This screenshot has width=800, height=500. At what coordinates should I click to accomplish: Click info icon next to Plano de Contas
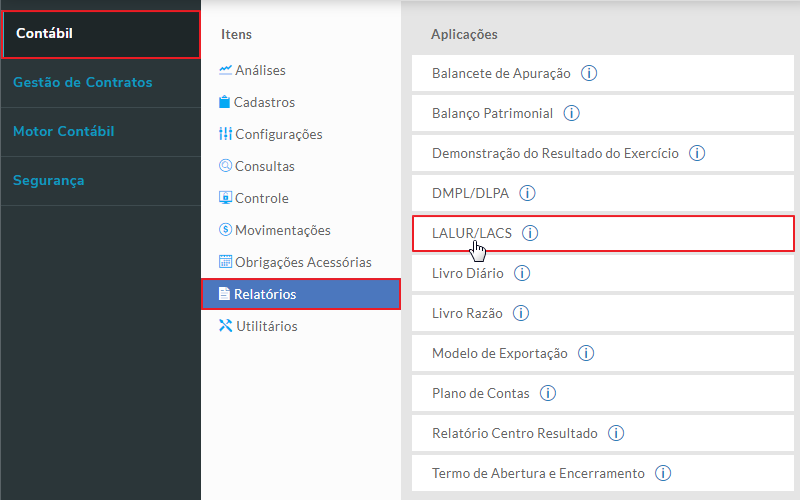[548, 393]
